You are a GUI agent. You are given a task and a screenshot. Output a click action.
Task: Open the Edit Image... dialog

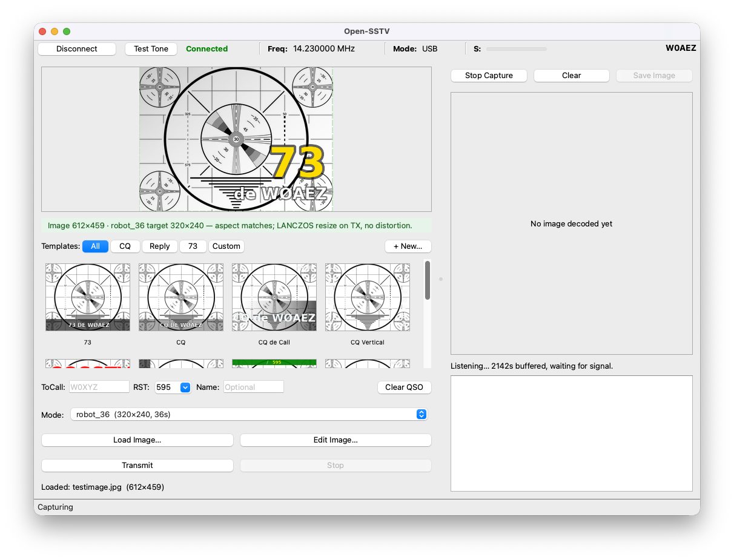(336, 440)
